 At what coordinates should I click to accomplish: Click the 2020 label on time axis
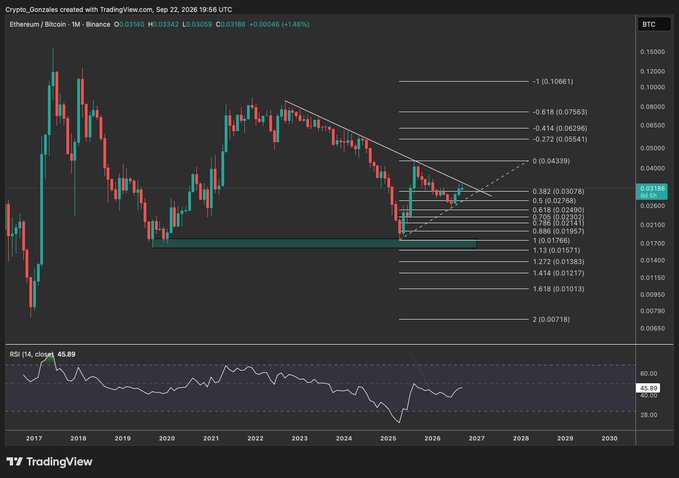tap(167, 438)
